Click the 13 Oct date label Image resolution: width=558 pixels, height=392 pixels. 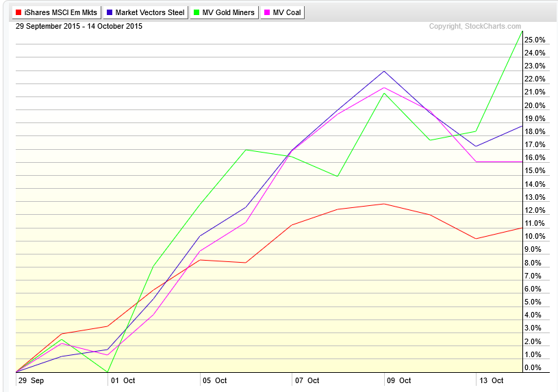491,380
